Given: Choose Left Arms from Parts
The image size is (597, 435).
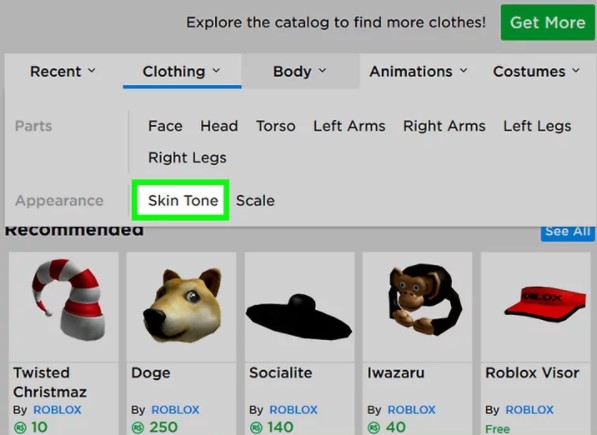Looking at the screenshot, I should pos(349,126).
